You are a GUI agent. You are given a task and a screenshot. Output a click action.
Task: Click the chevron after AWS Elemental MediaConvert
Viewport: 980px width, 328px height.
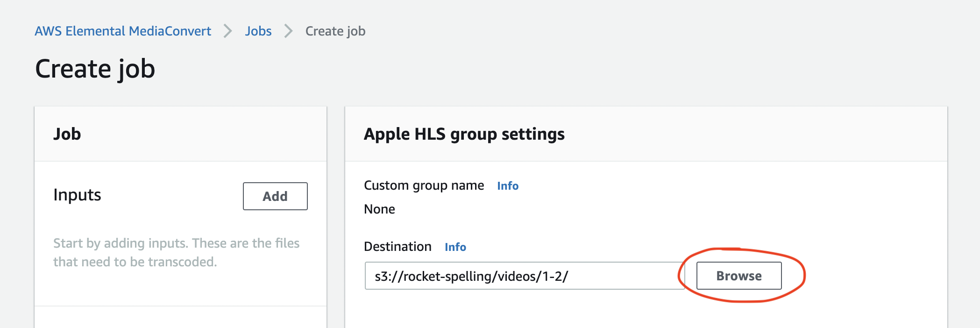click(228, 31)
